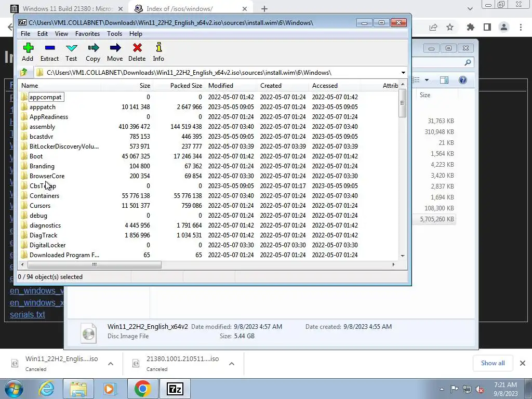Screen dimensions: 532x399
Task: Select the AppReadiness folder
Action: (48, 117)
